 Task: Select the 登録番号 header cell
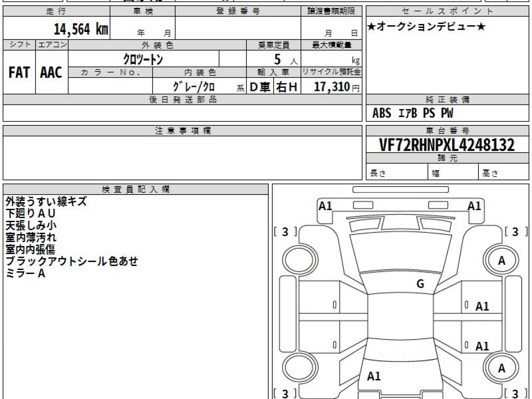point(238,12)
